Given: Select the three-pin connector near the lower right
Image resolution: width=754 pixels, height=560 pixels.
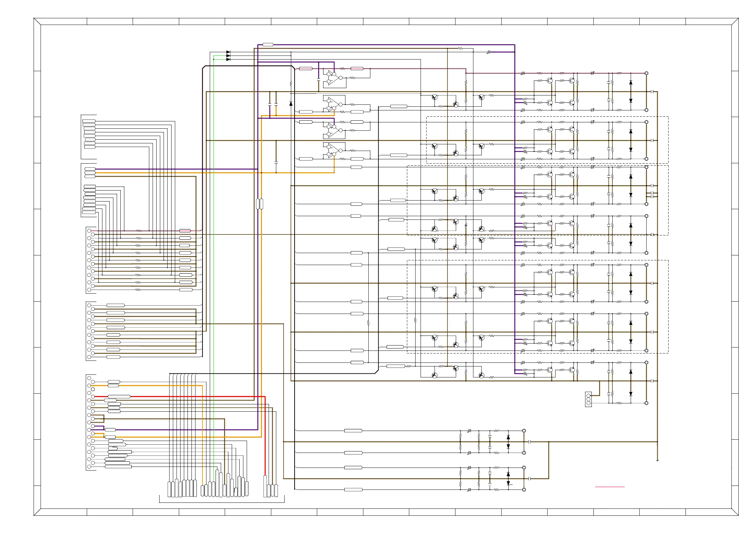Looking at the screenshot, I should tap(588, 400).
